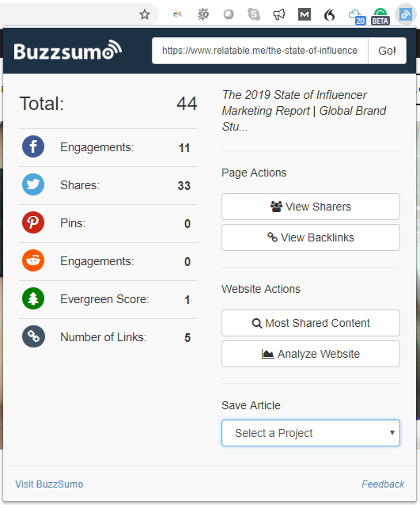This screenshot has width=420, height=505.
Task: Click the View Backlinks button
Action: [311, 237]
